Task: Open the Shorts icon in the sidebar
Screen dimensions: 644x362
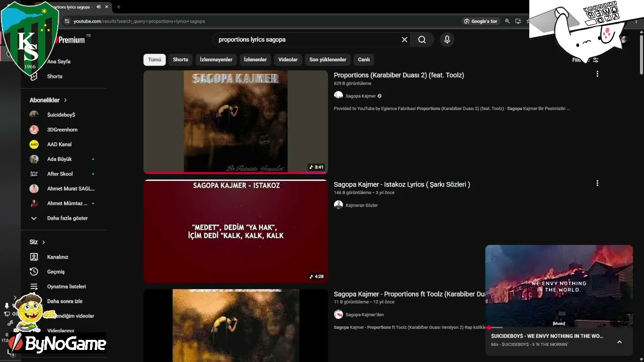Action: (34, 76)
